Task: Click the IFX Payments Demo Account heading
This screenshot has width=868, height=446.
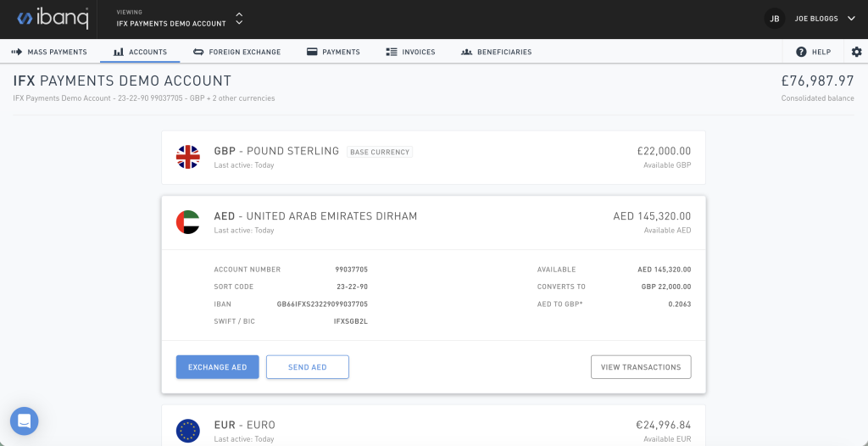Action: [122, 81]
